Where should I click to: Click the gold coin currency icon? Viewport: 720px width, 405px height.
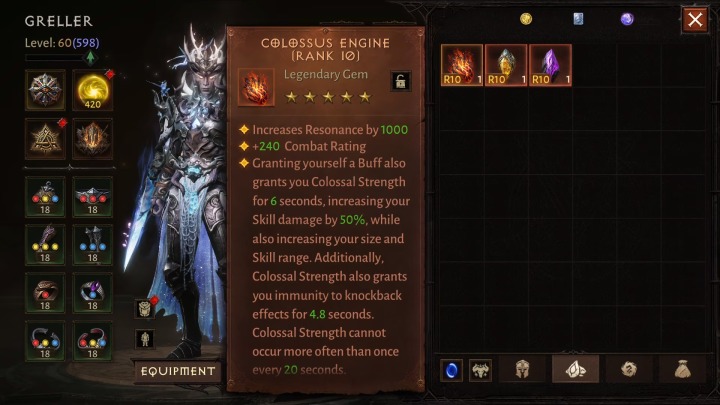526,19
